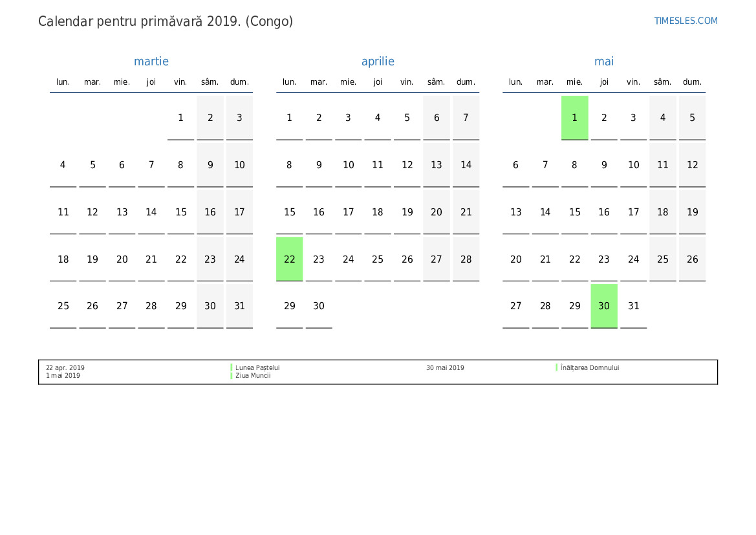Open the mai month heading
The height and width of the screenshot is (535, 756).
click(604, 61)
